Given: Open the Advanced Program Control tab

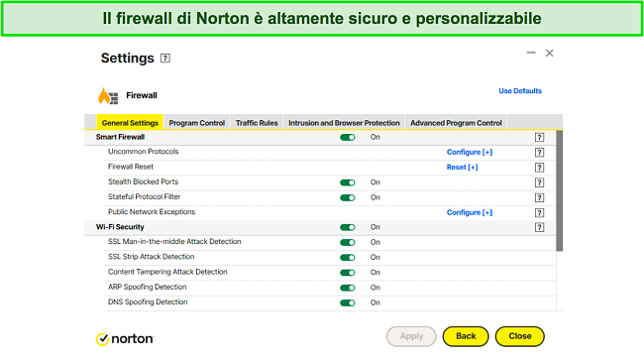Looking at the screenshot, I should [x=456, y=123].
